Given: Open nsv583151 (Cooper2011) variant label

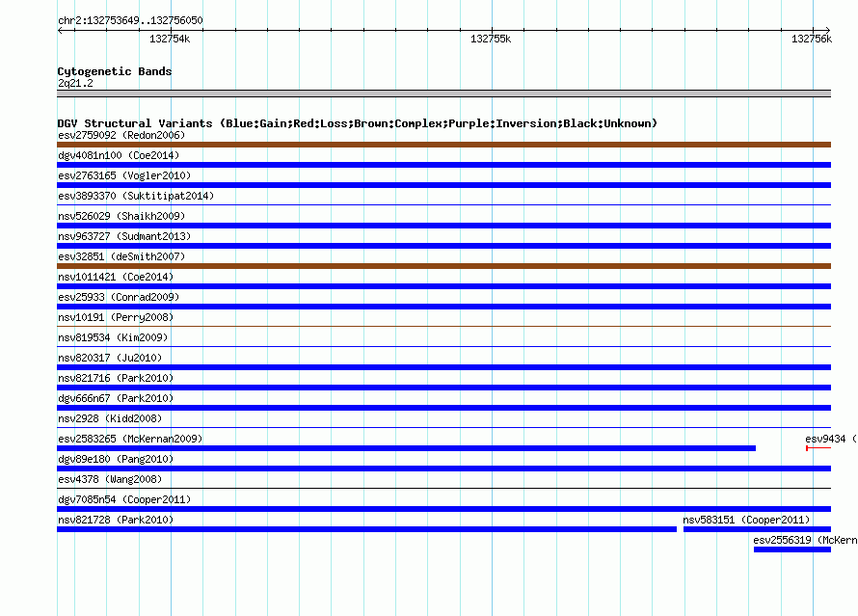Looking at the screenshot, I should click(746, 520).
